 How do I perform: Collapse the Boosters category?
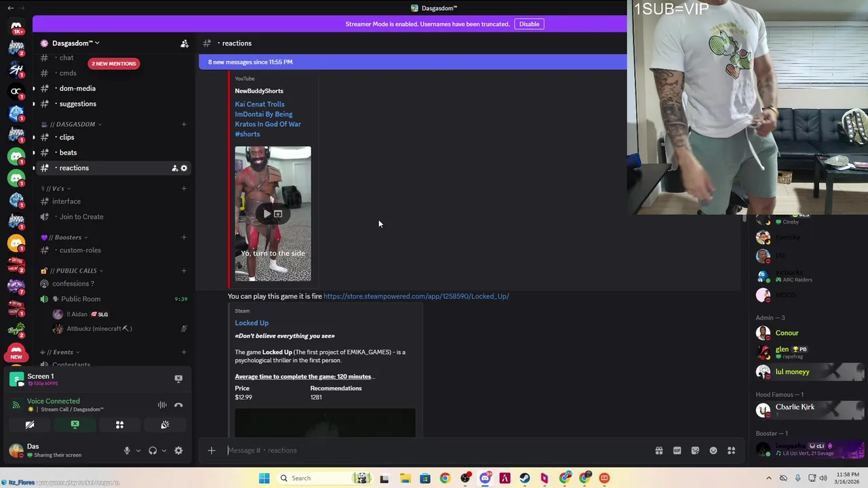[x=65, y=237]
